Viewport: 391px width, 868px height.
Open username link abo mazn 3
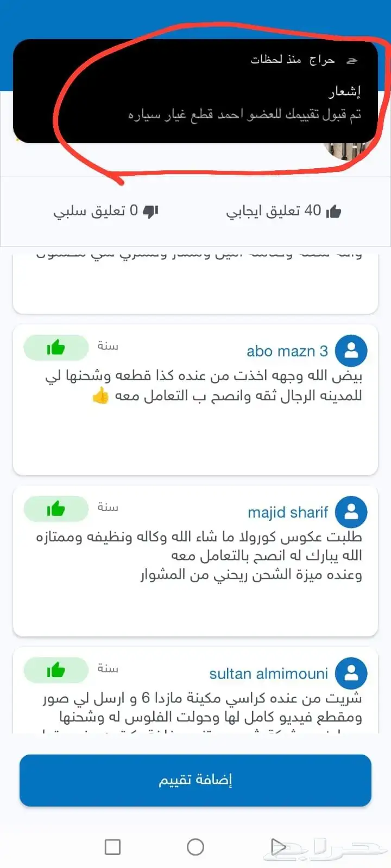[287, 351]
